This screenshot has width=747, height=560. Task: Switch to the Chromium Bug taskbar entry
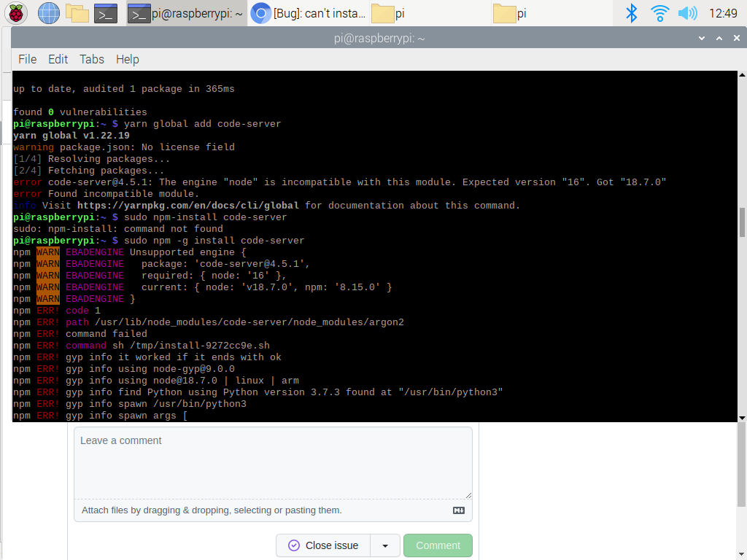(309, 13)
